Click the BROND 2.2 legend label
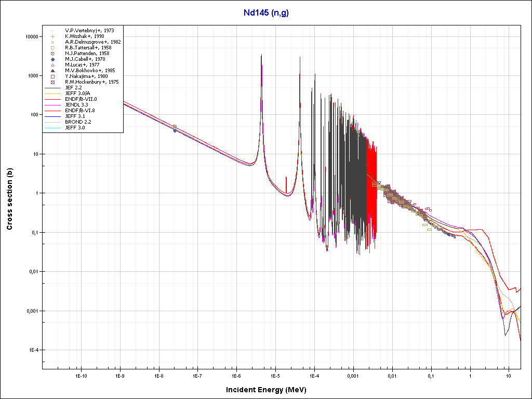The width and height of the screenshot is (532, 399). pyautogui.click(x=78, y=122)
